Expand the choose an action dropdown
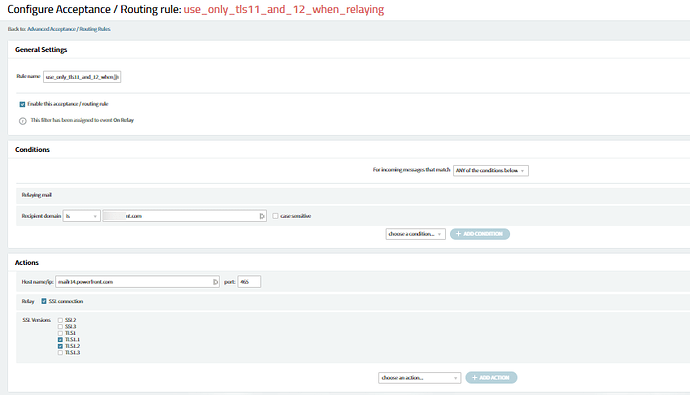The image size is (690, 395). click(419, 378)
